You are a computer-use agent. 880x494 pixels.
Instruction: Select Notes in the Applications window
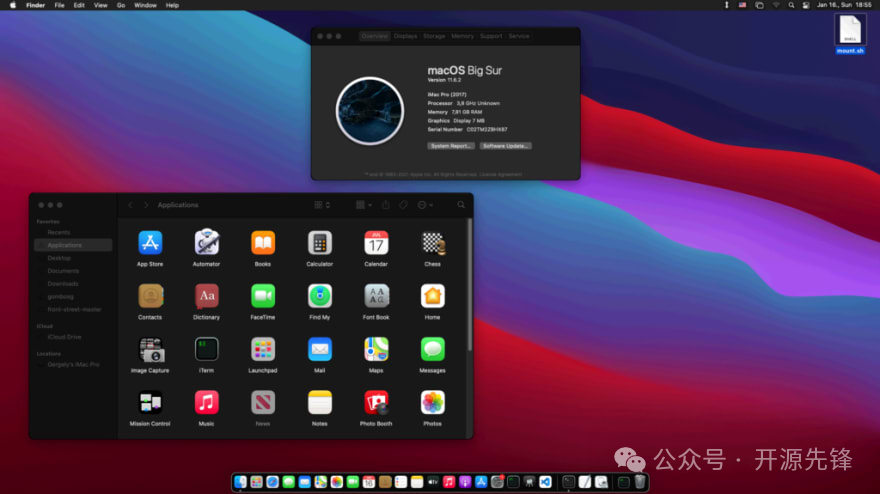pos(320,402)
